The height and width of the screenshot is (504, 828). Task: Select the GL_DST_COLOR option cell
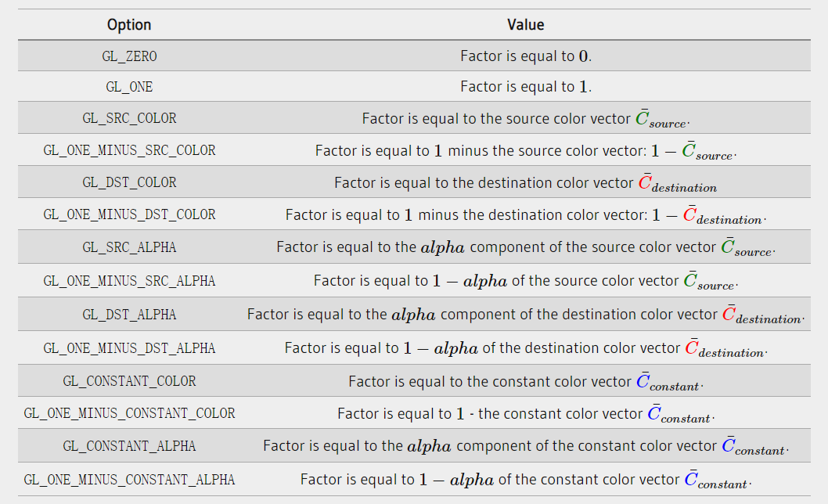(x=129, y=182)
